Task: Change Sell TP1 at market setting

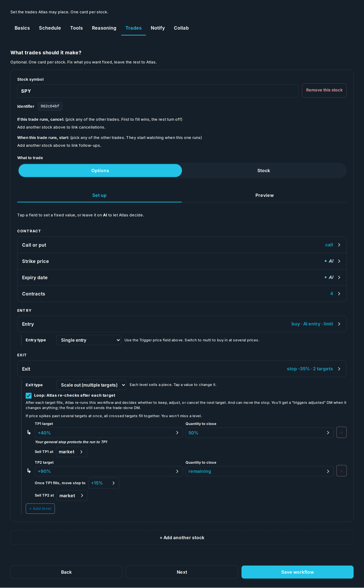Action: [x=71, y=452]
